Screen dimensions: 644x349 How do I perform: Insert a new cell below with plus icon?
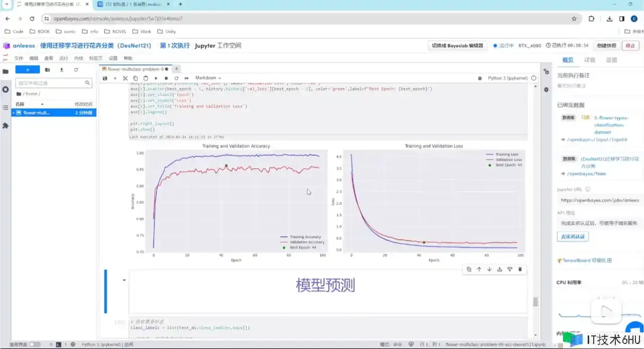pos(115,78)
